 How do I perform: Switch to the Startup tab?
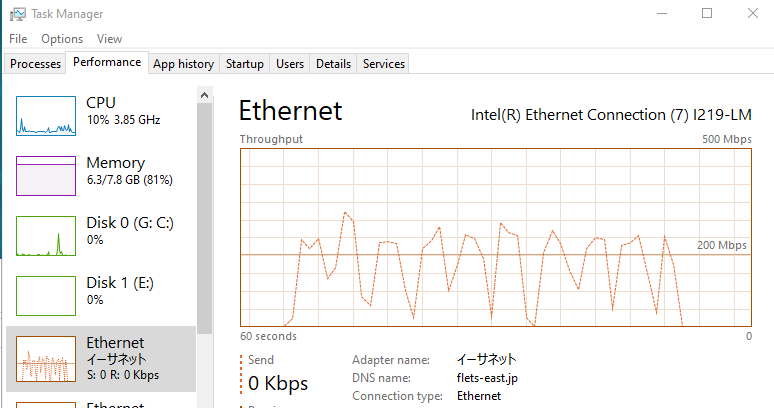[245, 64]
